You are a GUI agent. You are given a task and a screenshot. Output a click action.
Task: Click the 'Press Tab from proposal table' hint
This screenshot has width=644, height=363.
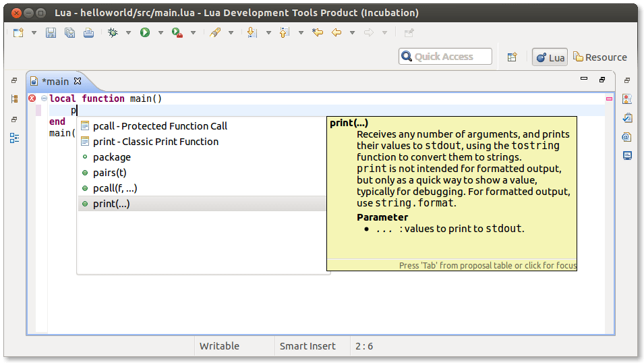click(x=488, y=266)
